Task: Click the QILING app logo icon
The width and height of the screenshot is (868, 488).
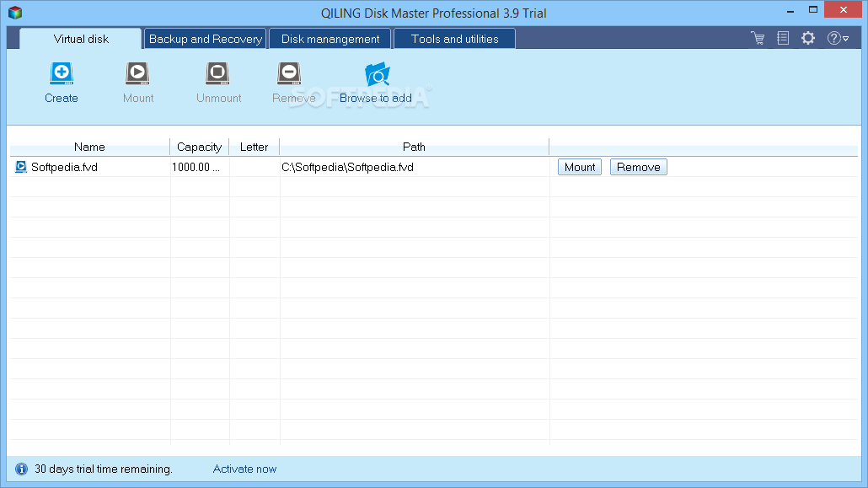Action: (x=15, y=12)
